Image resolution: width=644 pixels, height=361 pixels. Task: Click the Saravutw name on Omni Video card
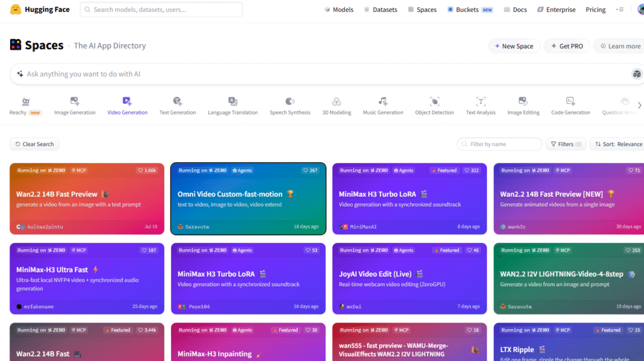coord(197,226)
